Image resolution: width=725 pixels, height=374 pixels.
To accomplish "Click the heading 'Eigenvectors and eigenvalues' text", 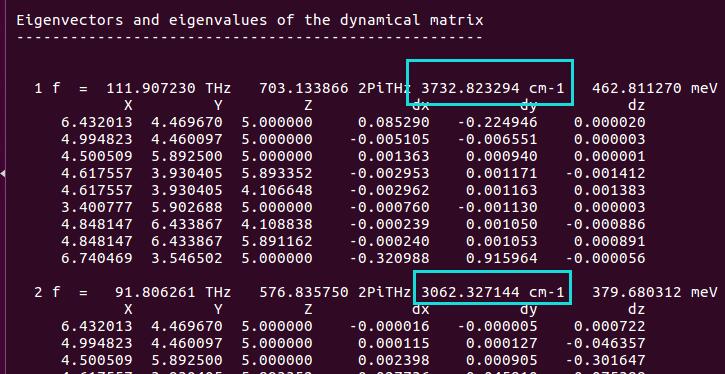I will coord(141,20).
